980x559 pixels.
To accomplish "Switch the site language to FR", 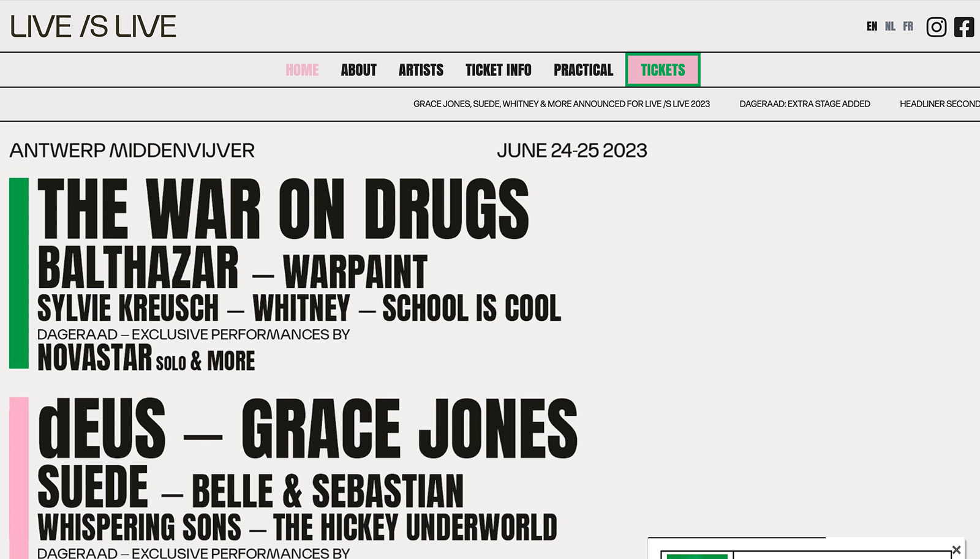I will [x=908, y=26].
